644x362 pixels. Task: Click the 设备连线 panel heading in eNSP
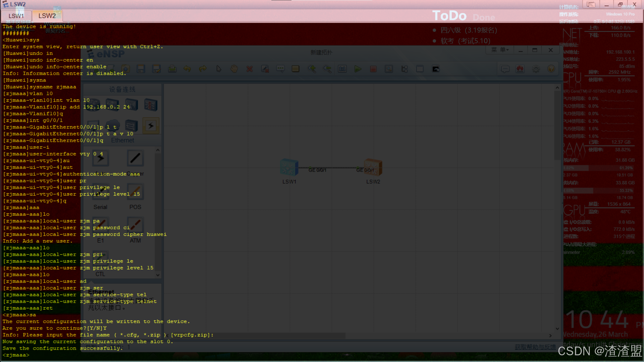point(122,89)
